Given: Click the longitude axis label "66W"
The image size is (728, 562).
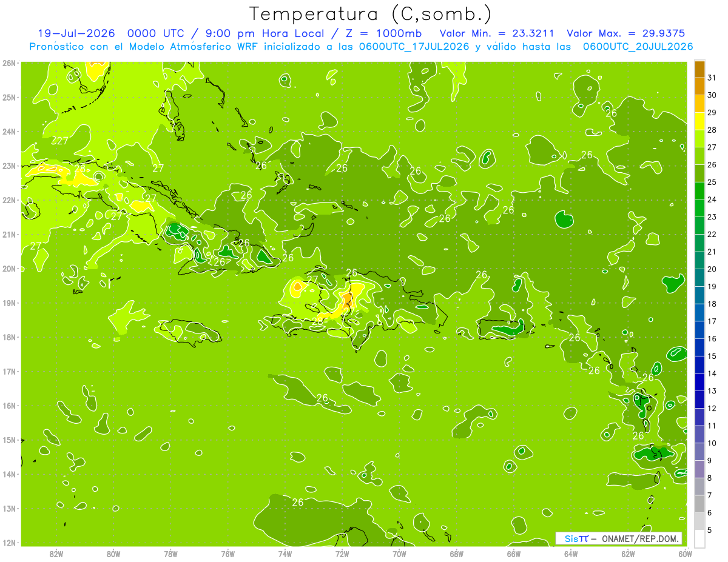Looking at the screenshot, I should click(x=513, y=554).
